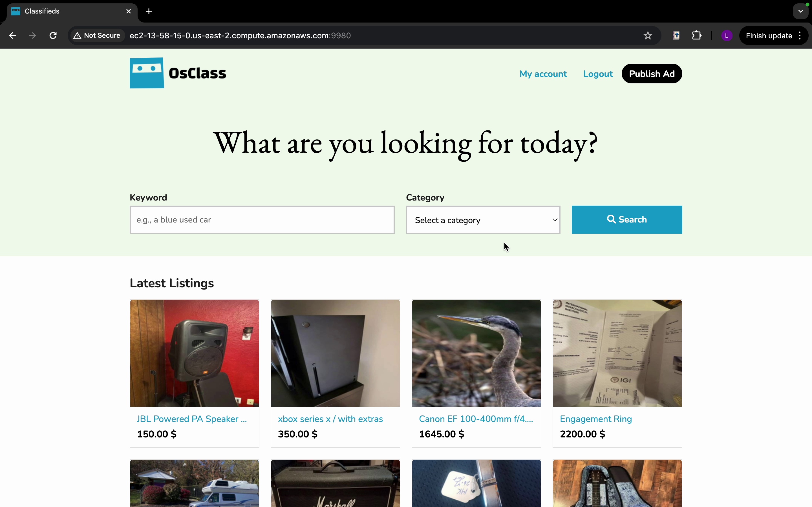The width and height of the screenshot is (812, 507).
Task: Reload the page with refresh icon
Action: click(53, 35)
